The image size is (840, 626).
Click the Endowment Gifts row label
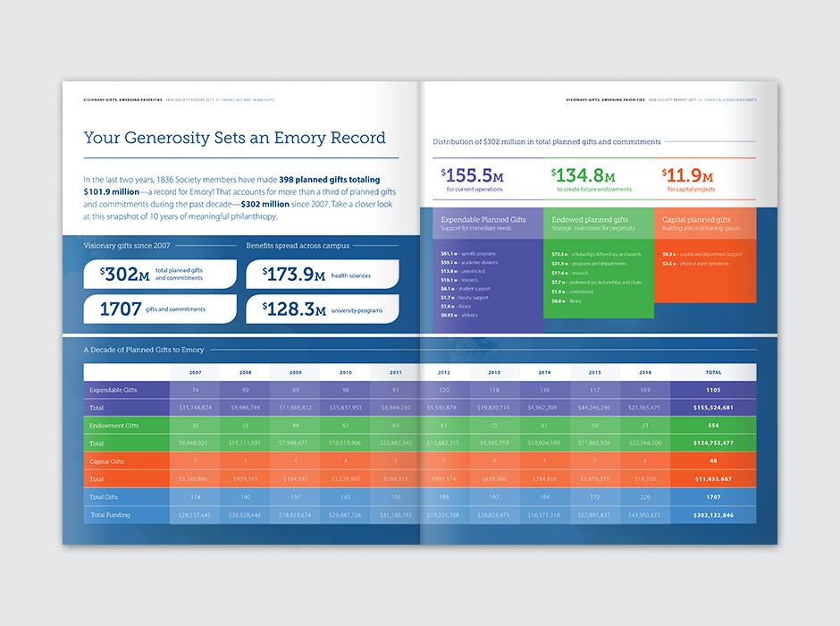click(x=113, y=426)
